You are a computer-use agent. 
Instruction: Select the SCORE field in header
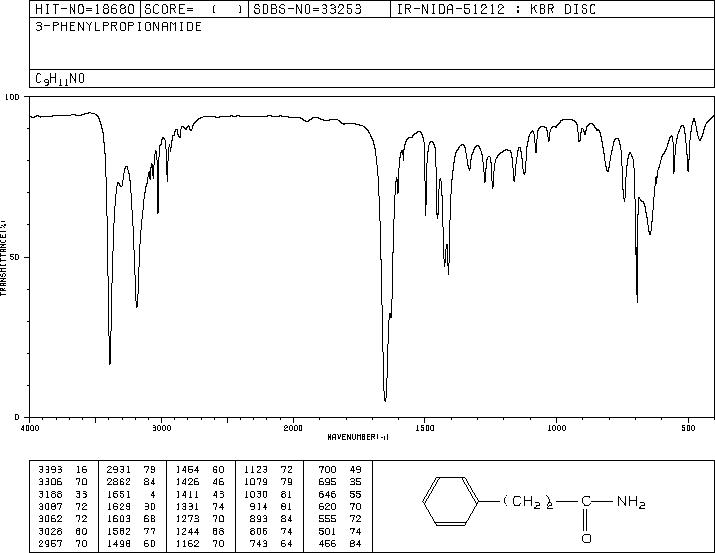[194, 9]
